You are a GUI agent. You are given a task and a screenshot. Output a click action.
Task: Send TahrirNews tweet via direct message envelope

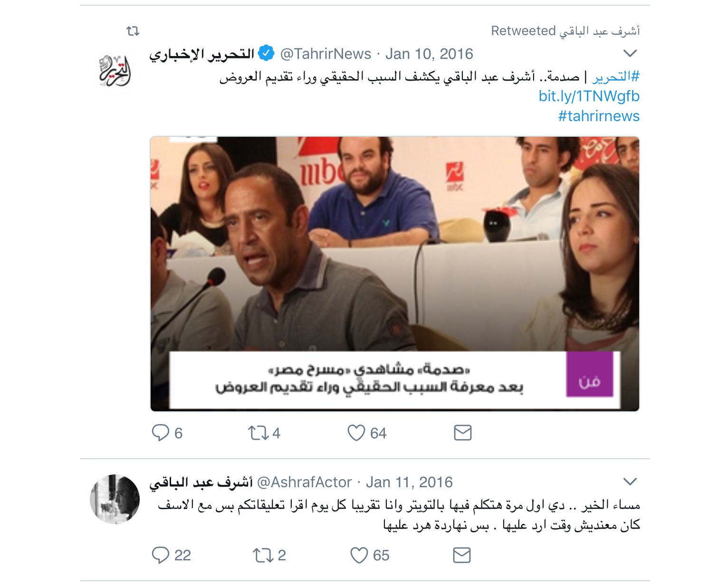pyautogui.click(x=462, y=433)
